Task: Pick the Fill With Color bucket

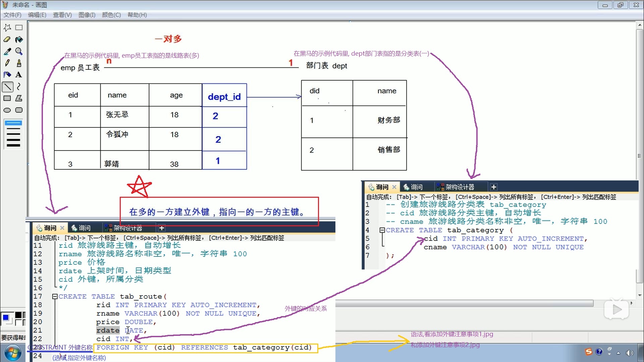Action: pyautogui.click(x=19, y=40)
